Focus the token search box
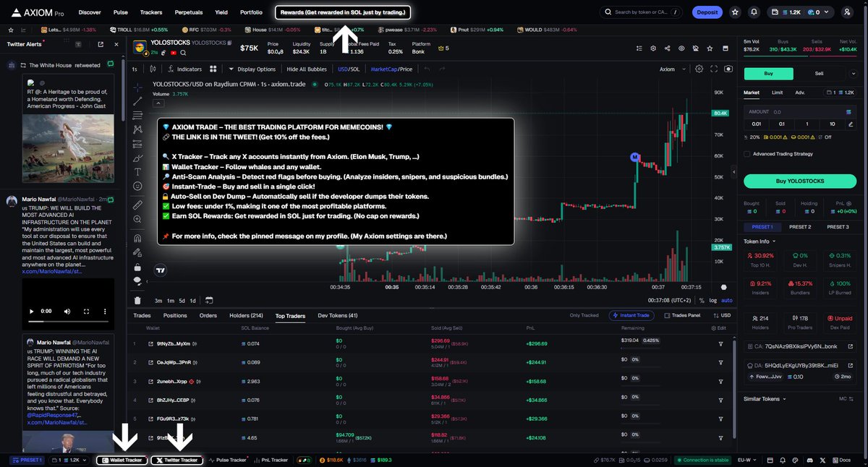The width and height of the screenshot is (868, 467). click(x=642, y=12)
